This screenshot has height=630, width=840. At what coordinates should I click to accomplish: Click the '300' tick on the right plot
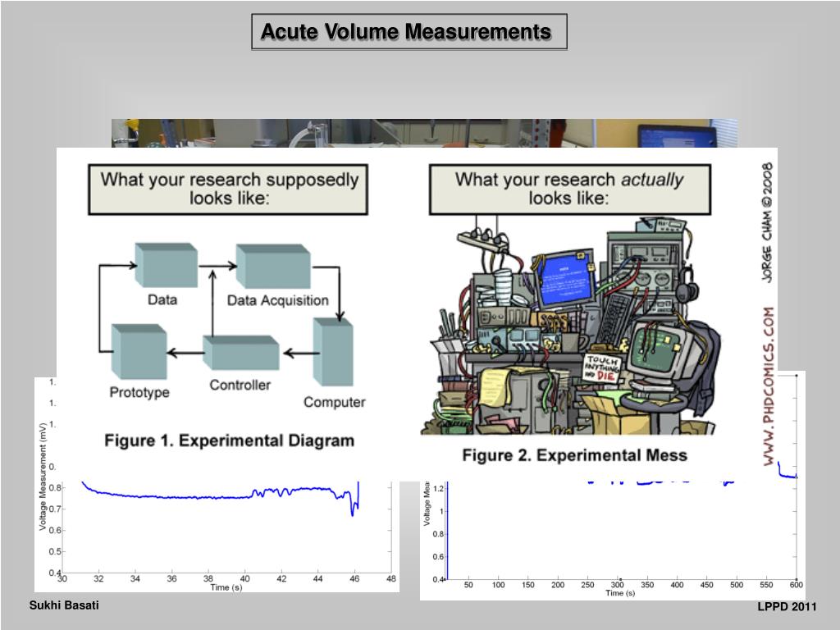pos(617,584)
